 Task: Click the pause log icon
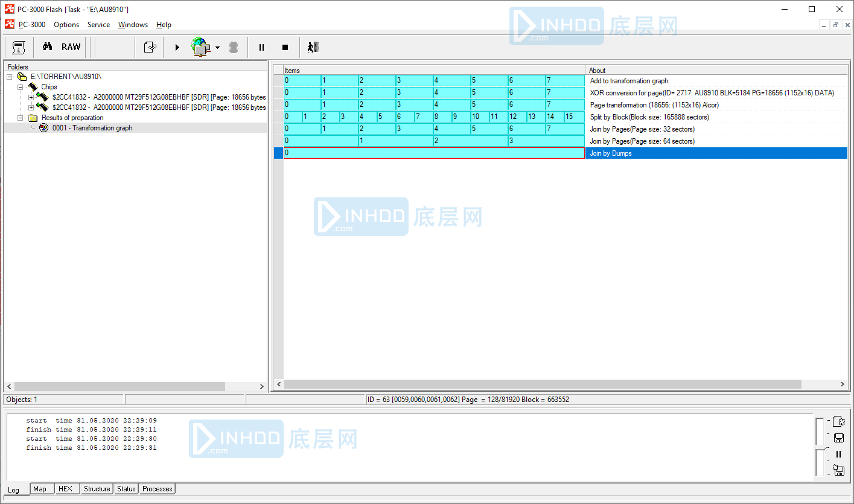838,455
